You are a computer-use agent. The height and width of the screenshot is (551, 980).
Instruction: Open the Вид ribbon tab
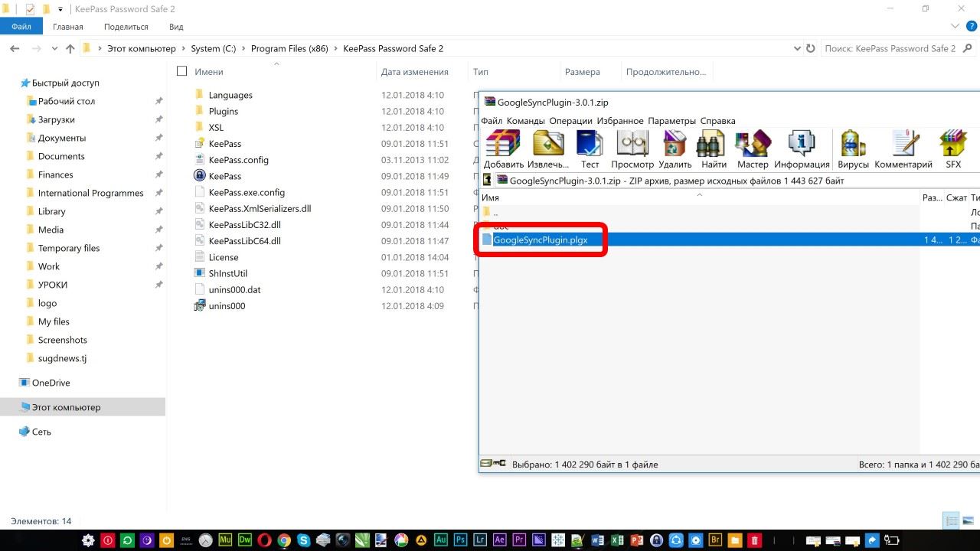click(x=176, y=27)
